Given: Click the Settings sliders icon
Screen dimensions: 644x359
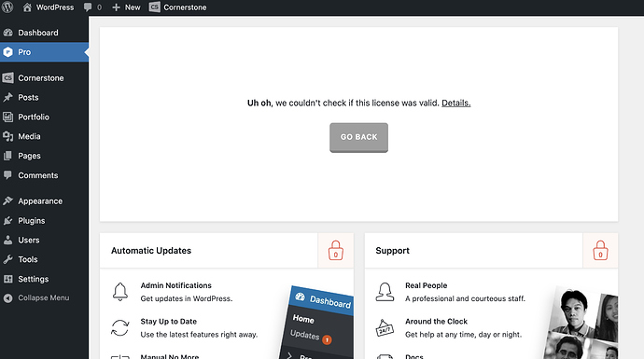Looking at the screenshot, I should coord(7,279).
